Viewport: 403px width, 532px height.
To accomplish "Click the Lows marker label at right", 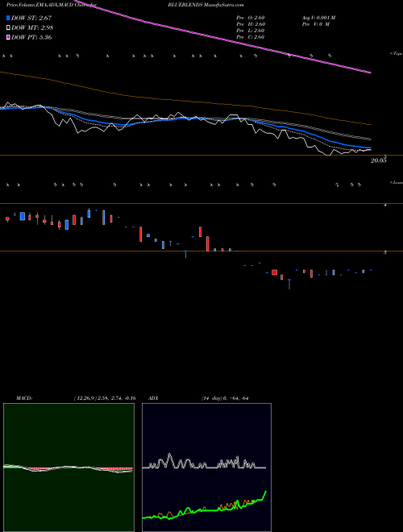I will click(x=396, y=182).
